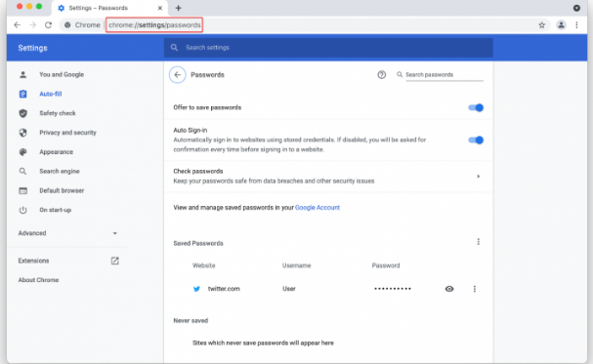593x364 pixels.
Task: Show the twitter.com password with eye icon
Action: point(449,289)
